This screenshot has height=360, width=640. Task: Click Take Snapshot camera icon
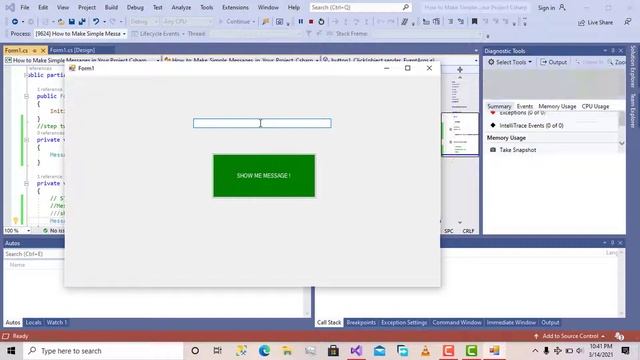click(x=493, y=150)
